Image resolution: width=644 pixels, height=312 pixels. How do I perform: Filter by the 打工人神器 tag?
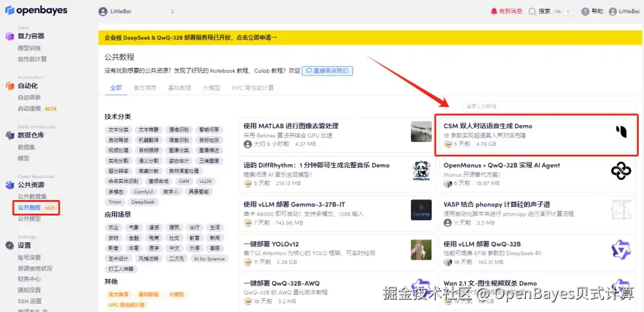[121, 269]
